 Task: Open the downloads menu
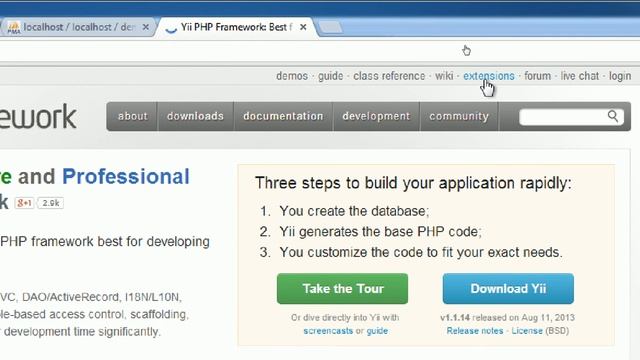coord(195,116)
